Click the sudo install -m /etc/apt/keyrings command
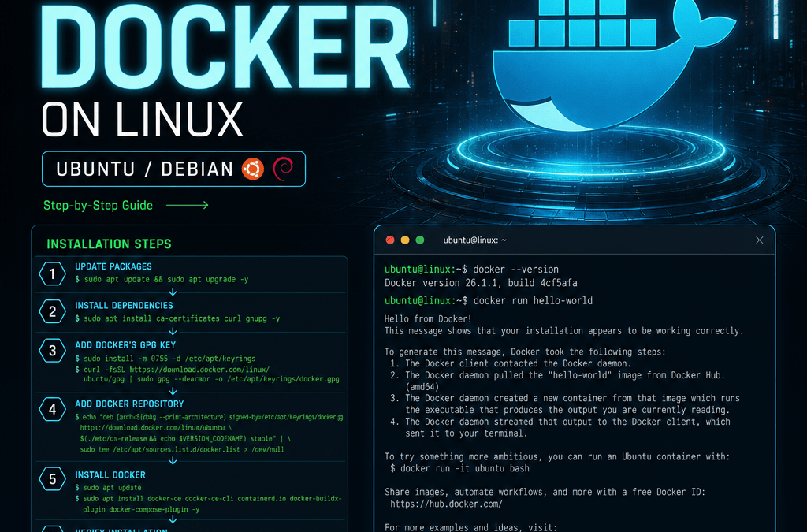This screenshot has height=532, width=807. click(x=165, y=359)
